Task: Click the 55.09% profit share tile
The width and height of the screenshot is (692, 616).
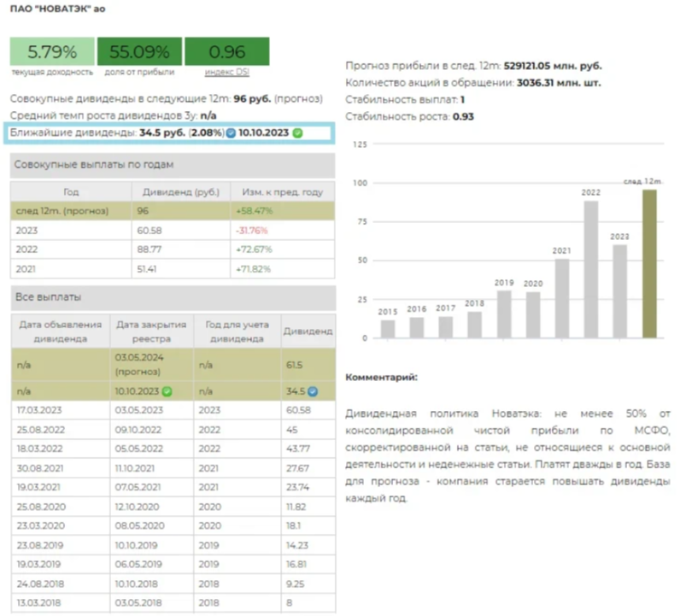Action: coord(139,52)
